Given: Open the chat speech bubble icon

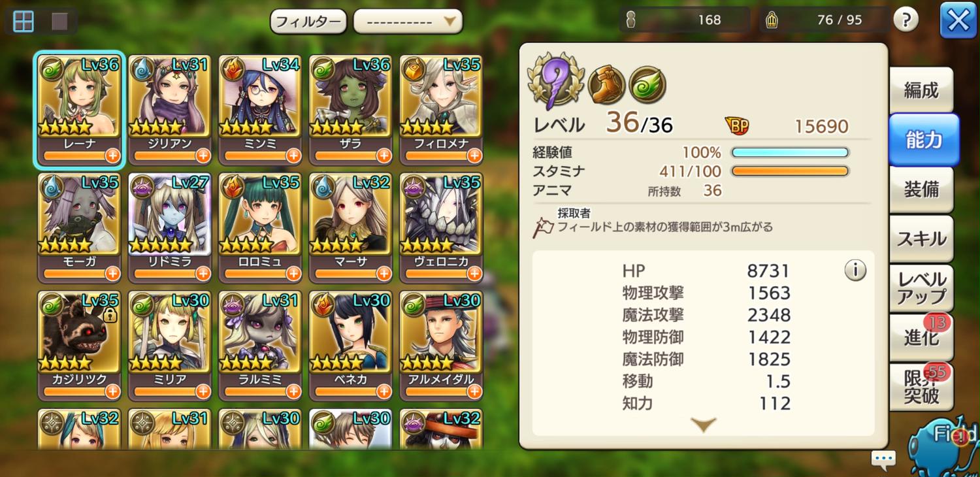Looking at the screenshot, I should 883,460.
